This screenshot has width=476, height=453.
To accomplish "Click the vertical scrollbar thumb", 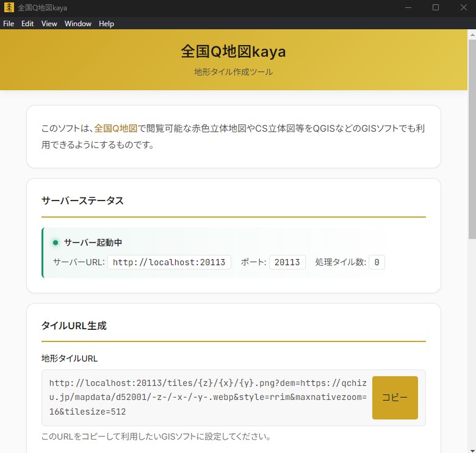I will coord(472,140).
